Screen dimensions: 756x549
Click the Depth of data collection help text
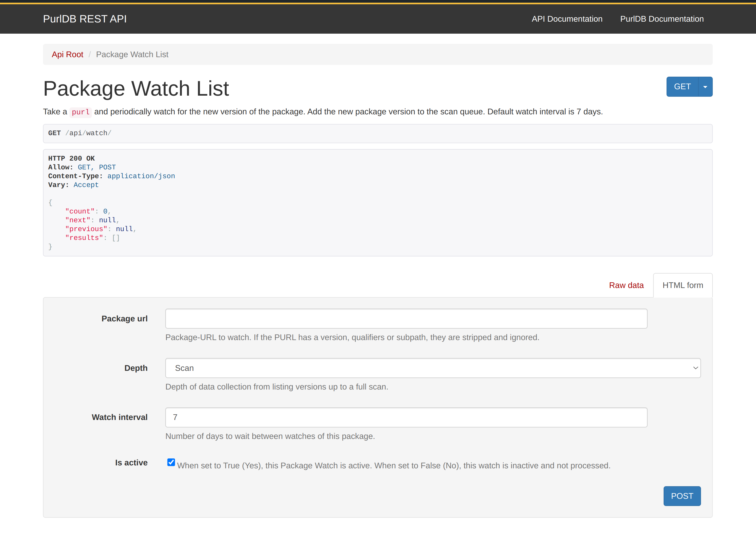tap(277, 387)
